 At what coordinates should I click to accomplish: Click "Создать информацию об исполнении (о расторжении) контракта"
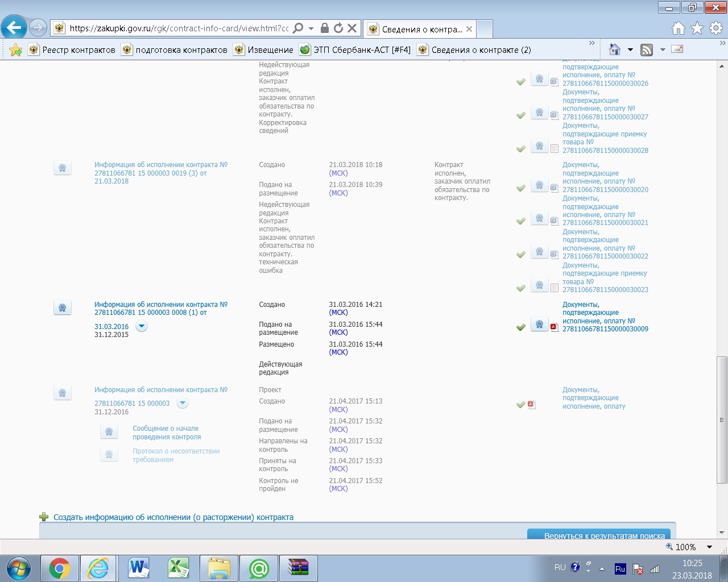point(173,517)
